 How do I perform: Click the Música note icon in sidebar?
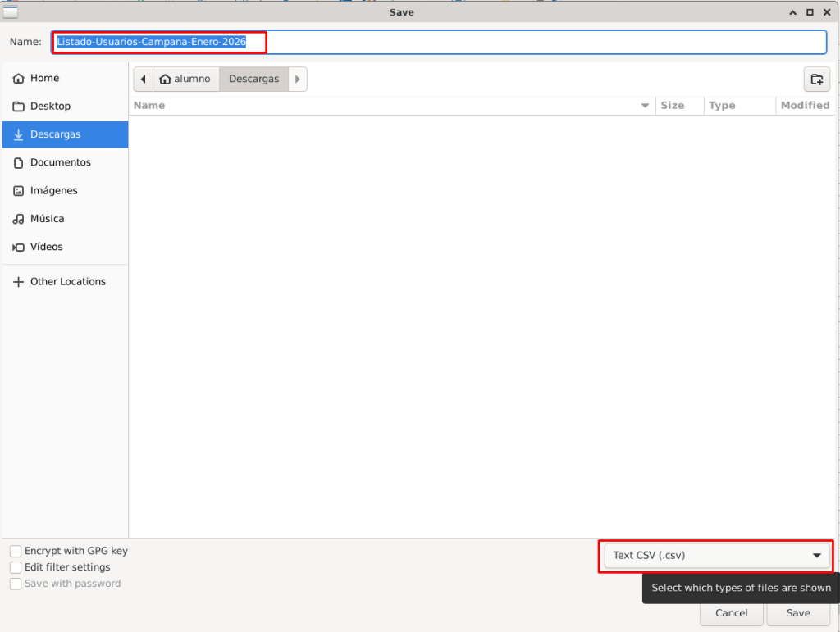point(18,219)
